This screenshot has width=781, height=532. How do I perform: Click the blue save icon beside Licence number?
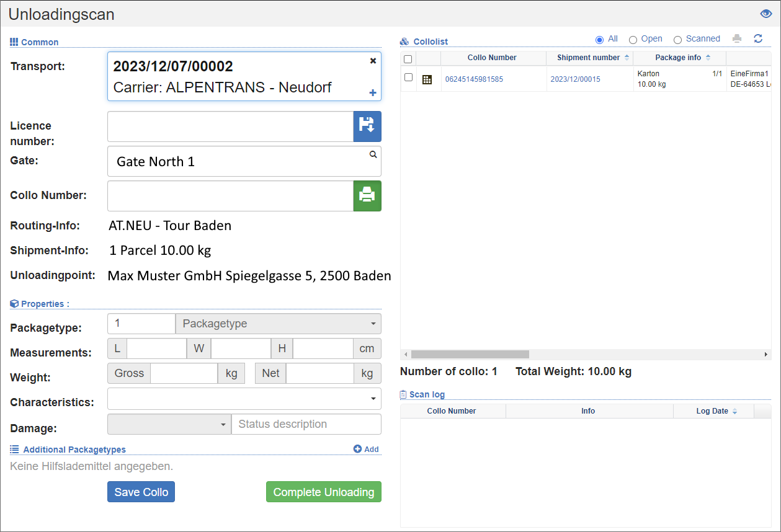tap(367, 127)
